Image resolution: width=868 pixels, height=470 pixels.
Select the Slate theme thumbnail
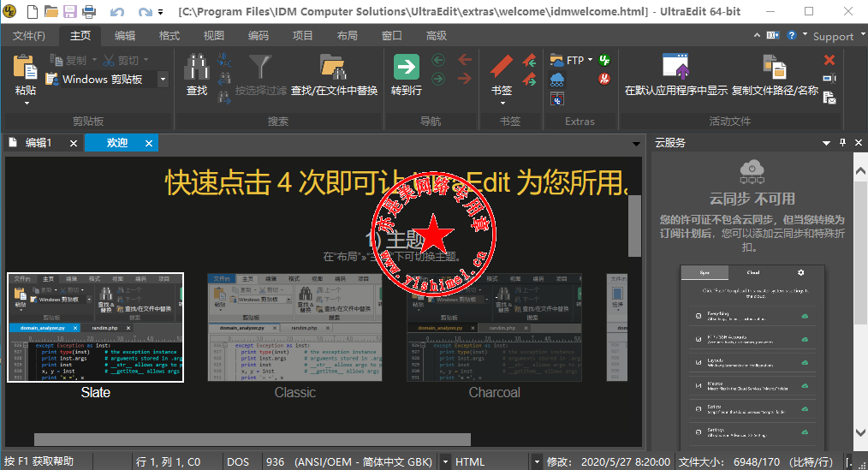pos(95,327)
